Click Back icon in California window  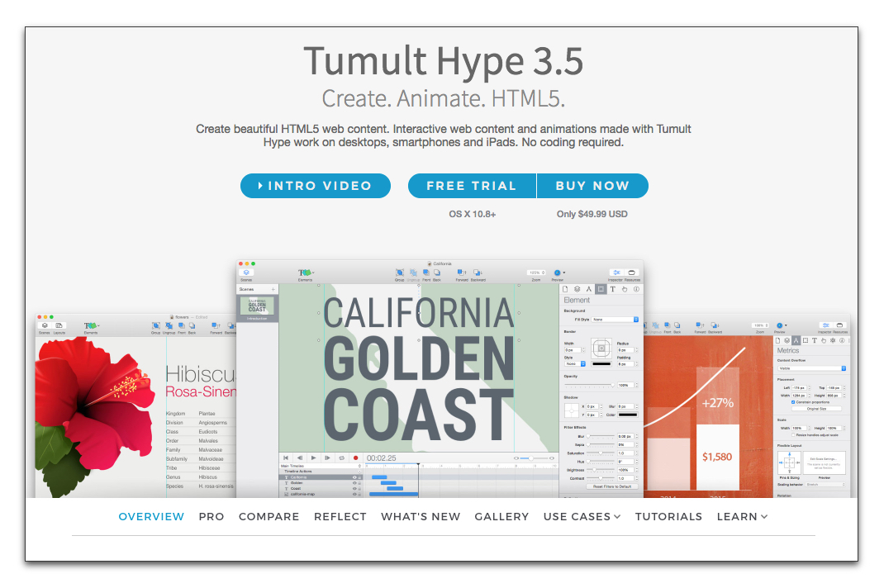(x=437, y=273)
